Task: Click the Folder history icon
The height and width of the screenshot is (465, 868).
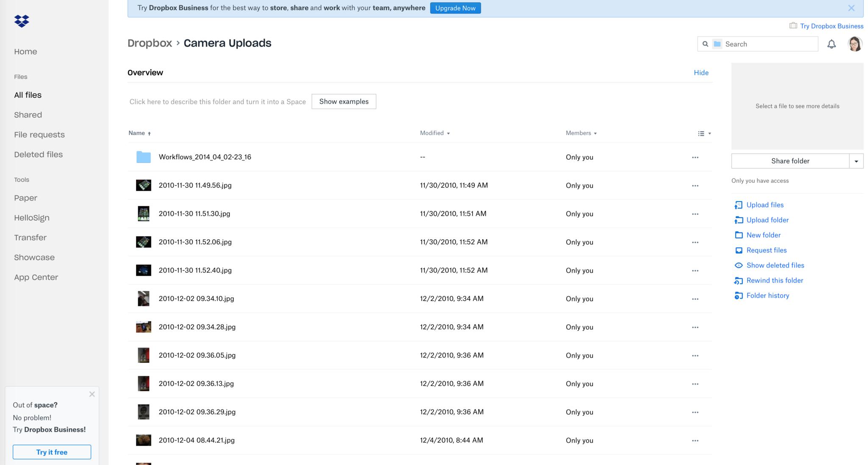Action: pyautogui.click(x=738, y=296)
